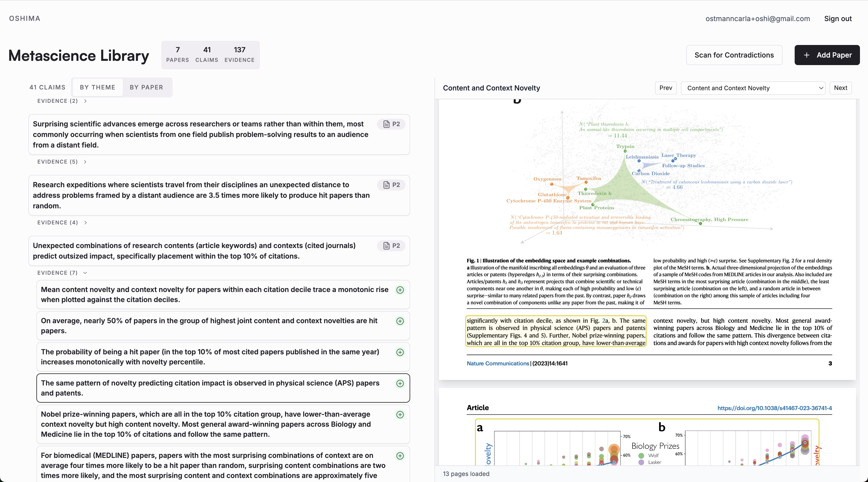The width and height of the screenshot is (868, 482).
Task: Switch claims view to BY PAPER
Action: [146, 87]
